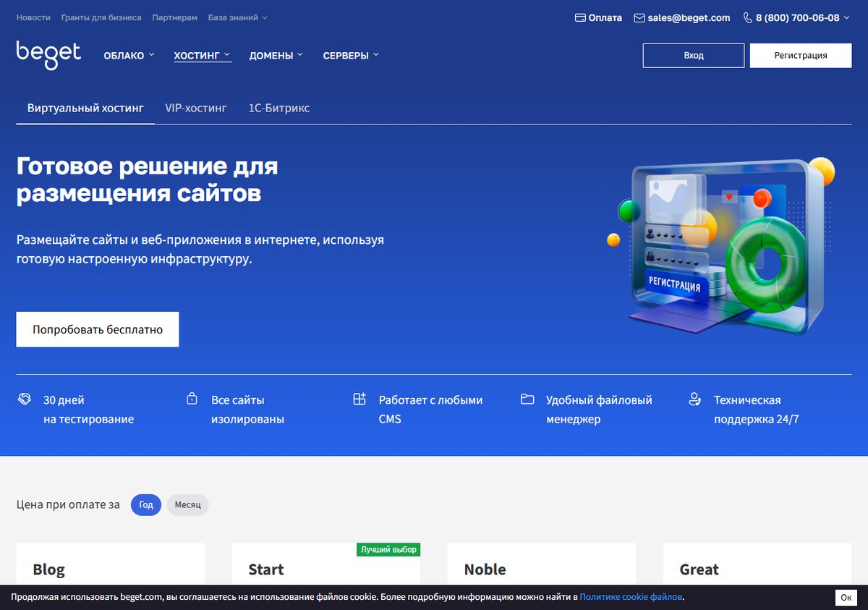The image size is (868, 610).
Task: Open Партнерам link
Action: [x=175, y=17]
